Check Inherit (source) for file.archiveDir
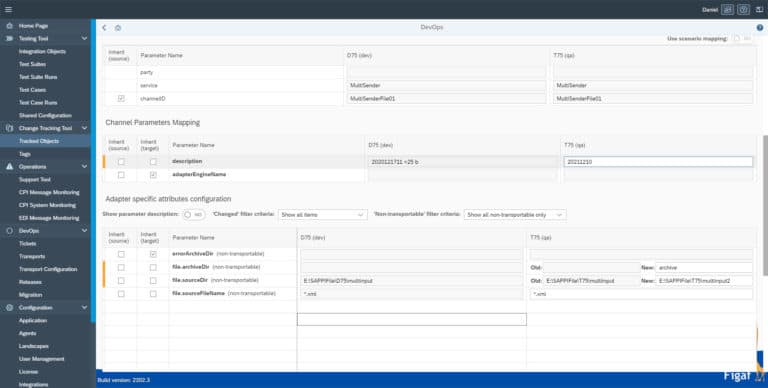This screenshot has height=388, width=768. point(121,267)
